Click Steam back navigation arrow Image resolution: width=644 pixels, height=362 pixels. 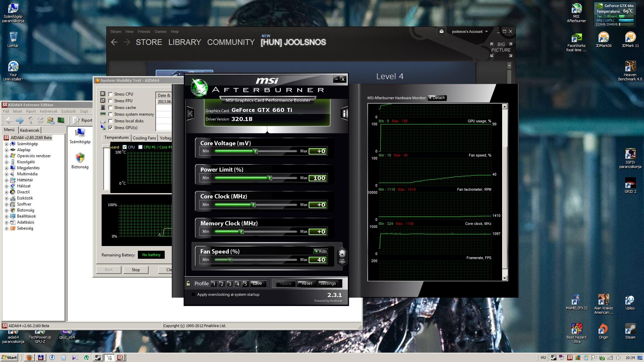coord(114,42)
